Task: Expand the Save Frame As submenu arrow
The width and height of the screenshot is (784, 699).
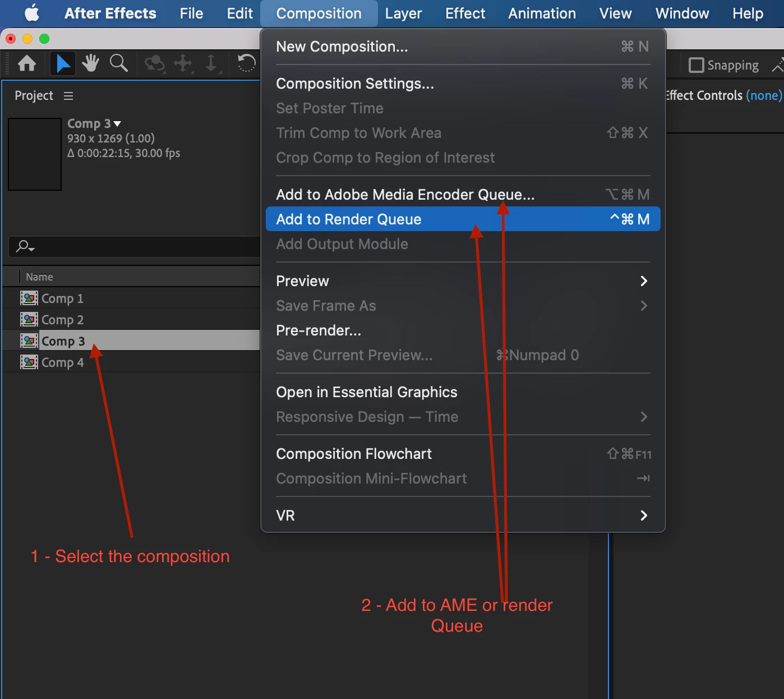Action: tap(644, 306)
